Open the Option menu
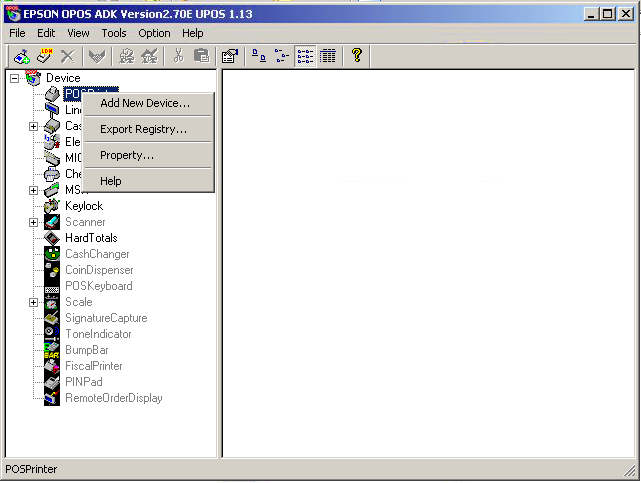641x483 pixels. pyautogui.click(x=154, y=33)
